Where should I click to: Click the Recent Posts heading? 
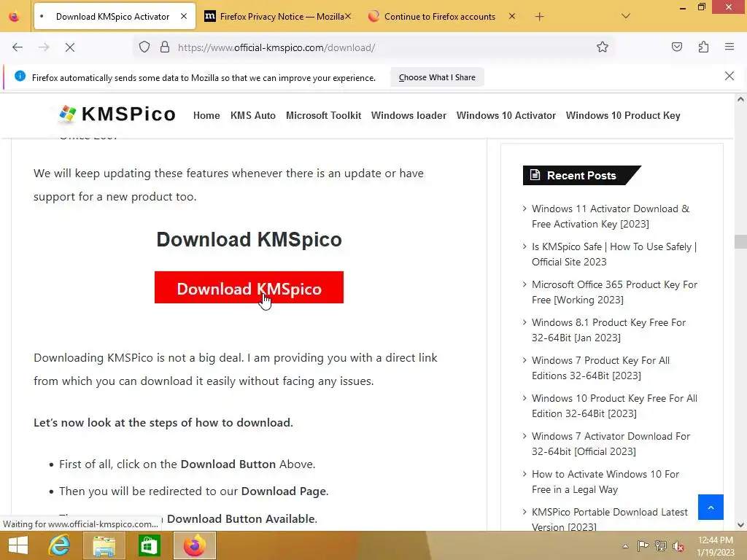581,175
